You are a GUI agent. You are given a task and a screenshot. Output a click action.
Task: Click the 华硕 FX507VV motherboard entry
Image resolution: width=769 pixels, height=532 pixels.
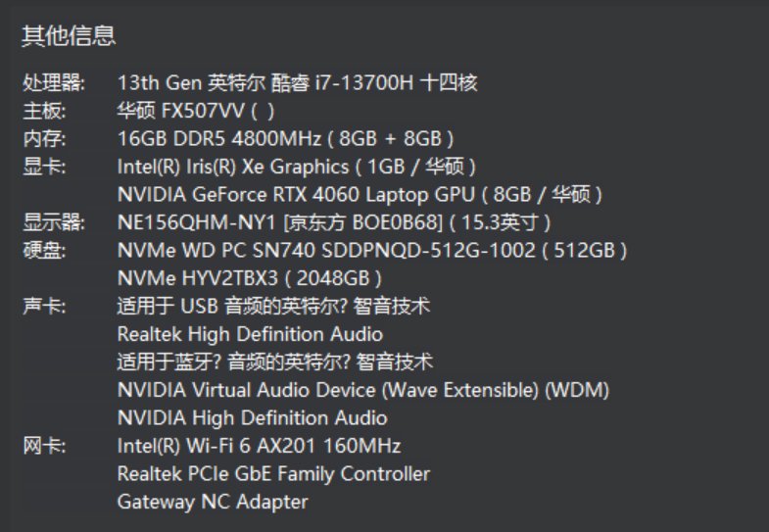tap(196, 111)
